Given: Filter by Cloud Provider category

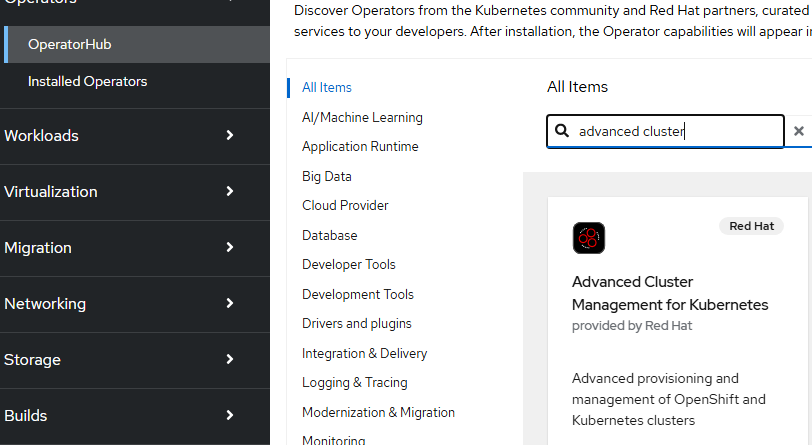Looking at the screenshot, I should [x=345, y=206].
